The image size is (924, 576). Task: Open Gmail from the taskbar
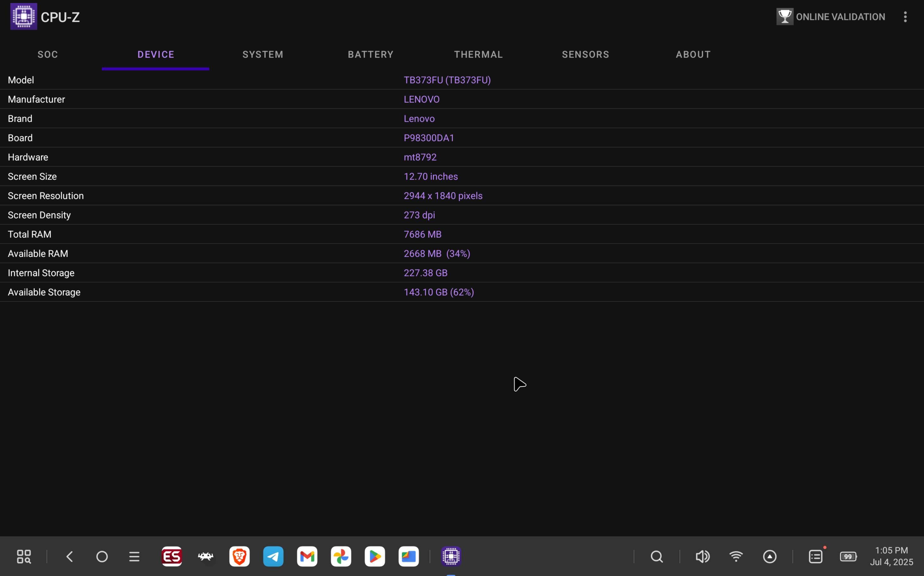(x=307, y=557)
